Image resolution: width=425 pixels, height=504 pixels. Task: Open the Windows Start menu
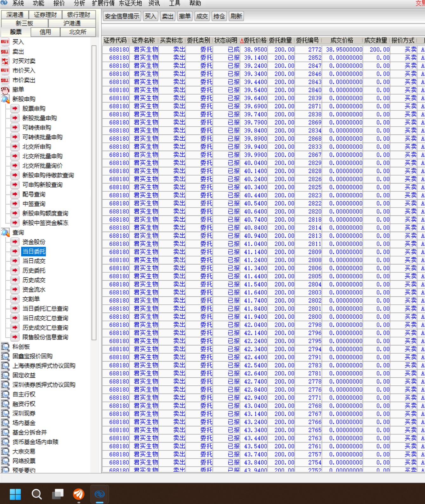point(15,494)
